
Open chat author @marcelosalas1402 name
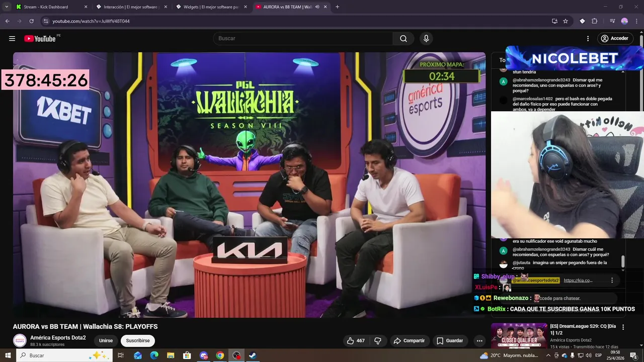pos(532,99)
